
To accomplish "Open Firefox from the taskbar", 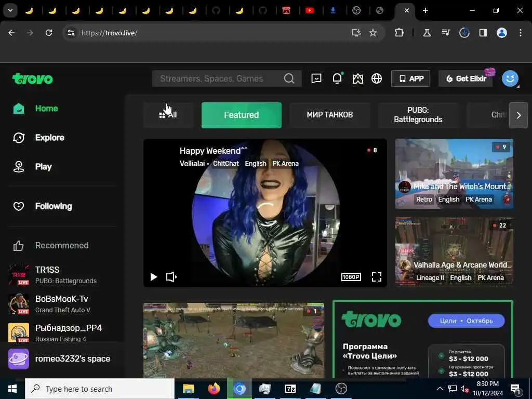I will 214,389.
